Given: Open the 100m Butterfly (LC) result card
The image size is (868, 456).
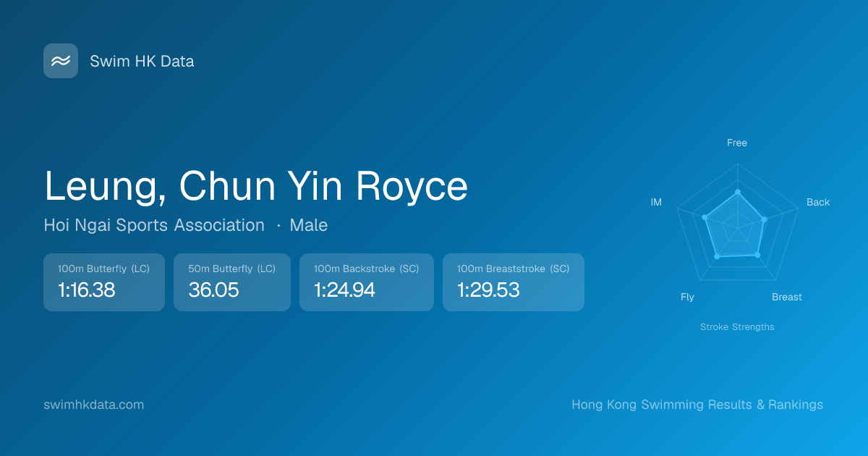Looking at the screenshot, I should [x=104, y=282].
